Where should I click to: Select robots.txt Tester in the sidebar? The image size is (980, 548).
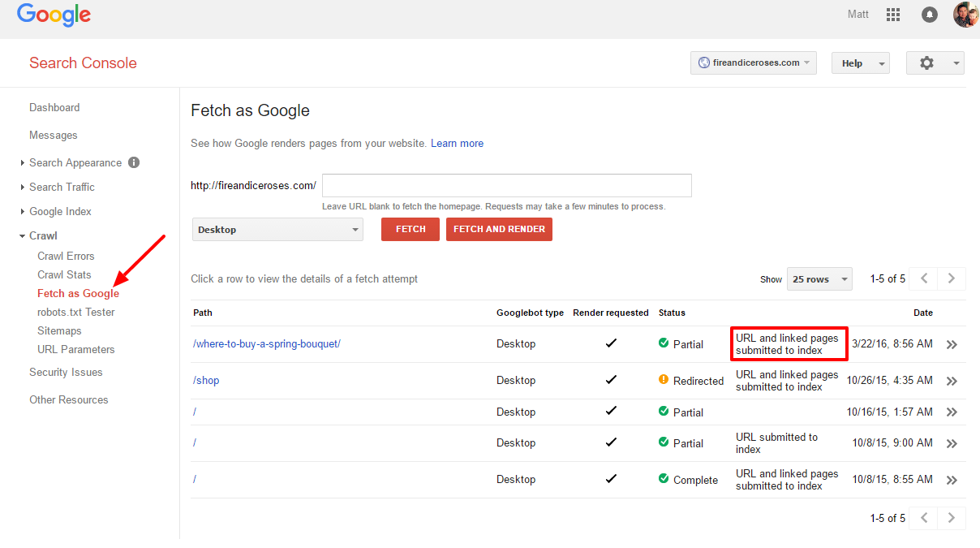point(76,312)
